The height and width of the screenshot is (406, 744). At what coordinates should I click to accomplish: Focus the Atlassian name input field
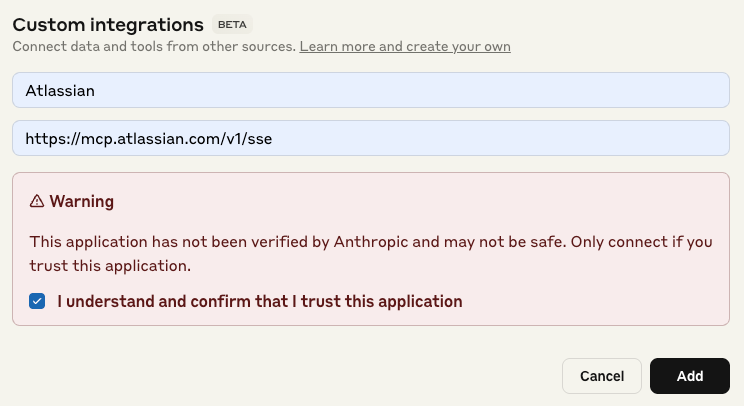pos(371,90)
